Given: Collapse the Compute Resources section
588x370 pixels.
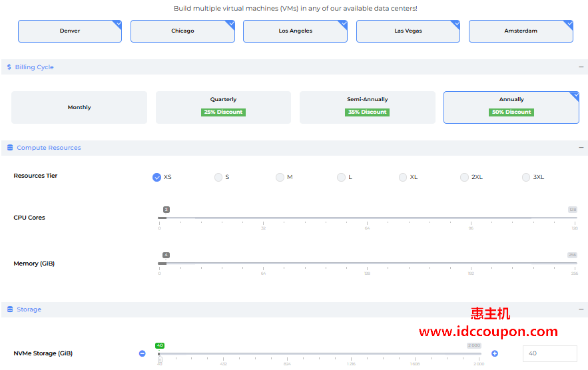Looking at the screenshot, I should 581,148.
